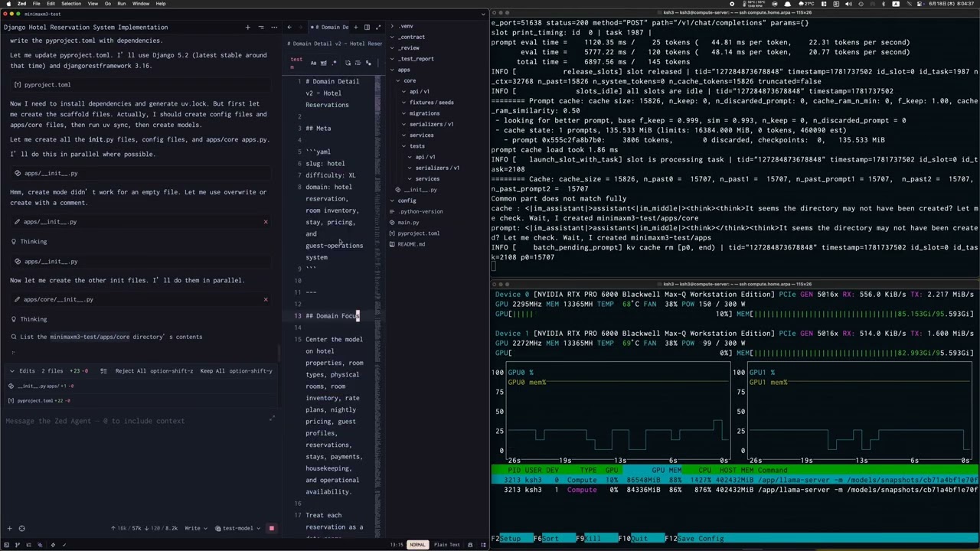Start a new agent thread with plus icon
The width and height of the screenshot is (980, 551).
point(247,27)
